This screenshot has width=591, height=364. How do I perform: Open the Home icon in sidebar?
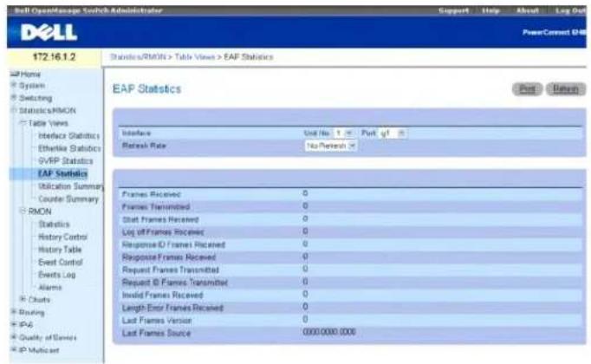tap(15, 74)
